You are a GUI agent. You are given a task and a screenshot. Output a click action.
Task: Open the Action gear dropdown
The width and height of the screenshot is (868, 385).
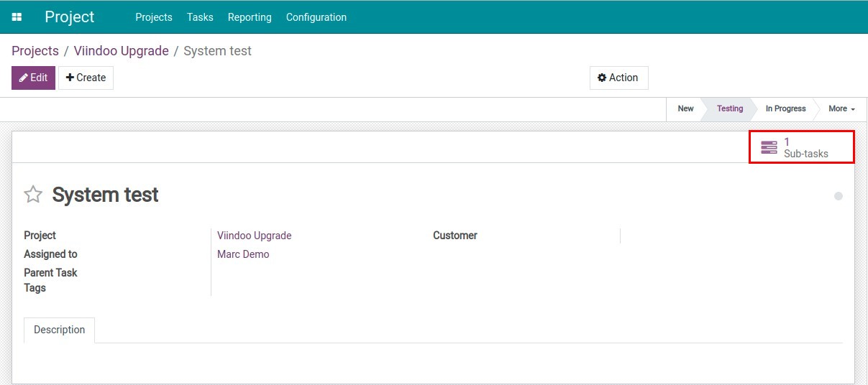tap(618, 78)
